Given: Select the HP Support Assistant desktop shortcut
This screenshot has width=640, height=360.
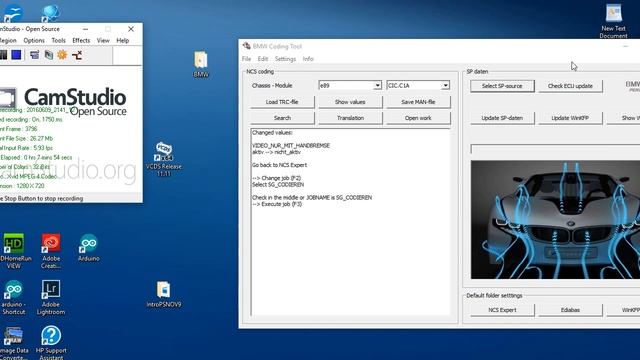Looking at the screenshot, I should point(51,343).
